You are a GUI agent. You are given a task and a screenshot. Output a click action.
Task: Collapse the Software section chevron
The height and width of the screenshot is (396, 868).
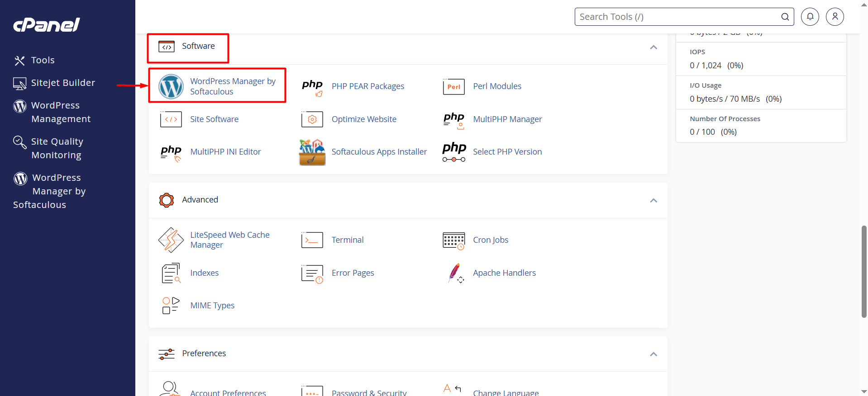(x=653, y=47)
